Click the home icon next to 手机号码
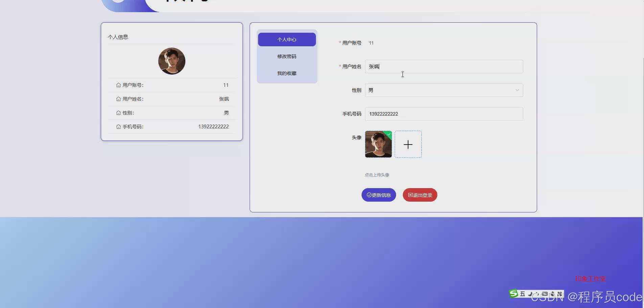This screenshot has height=308, width=644. click(118, 127)
